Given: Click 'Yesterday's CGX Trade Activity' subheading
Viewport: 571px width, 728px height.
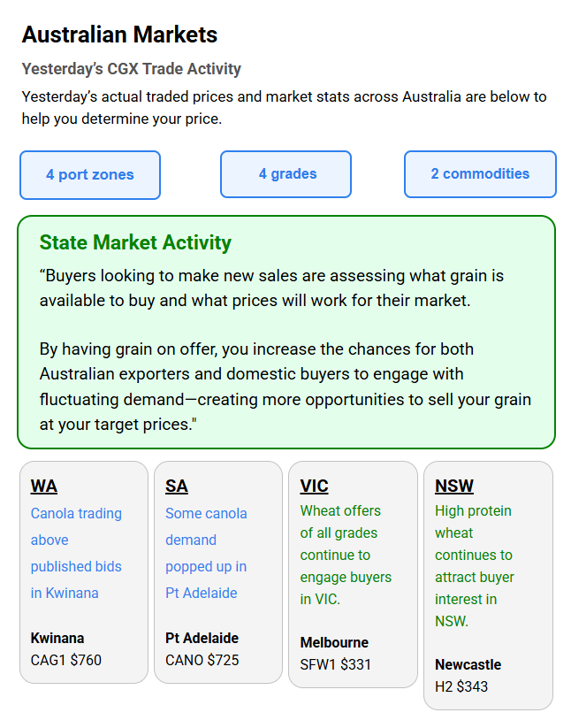Looking at the screenshot, I should 131,69.
